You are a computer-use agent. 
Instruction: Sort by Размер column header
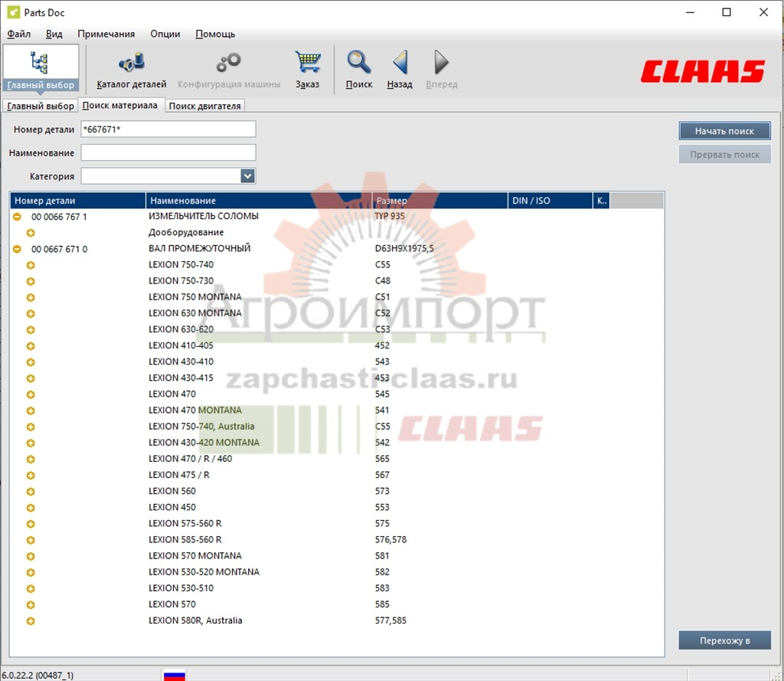440,201
